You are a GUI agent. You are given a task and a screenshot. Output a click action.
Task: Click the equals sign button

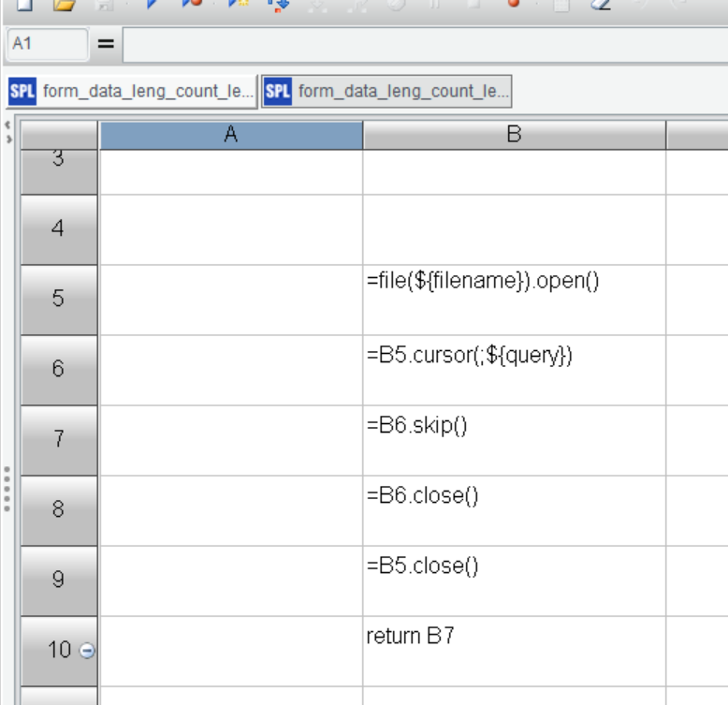[106, 44]
